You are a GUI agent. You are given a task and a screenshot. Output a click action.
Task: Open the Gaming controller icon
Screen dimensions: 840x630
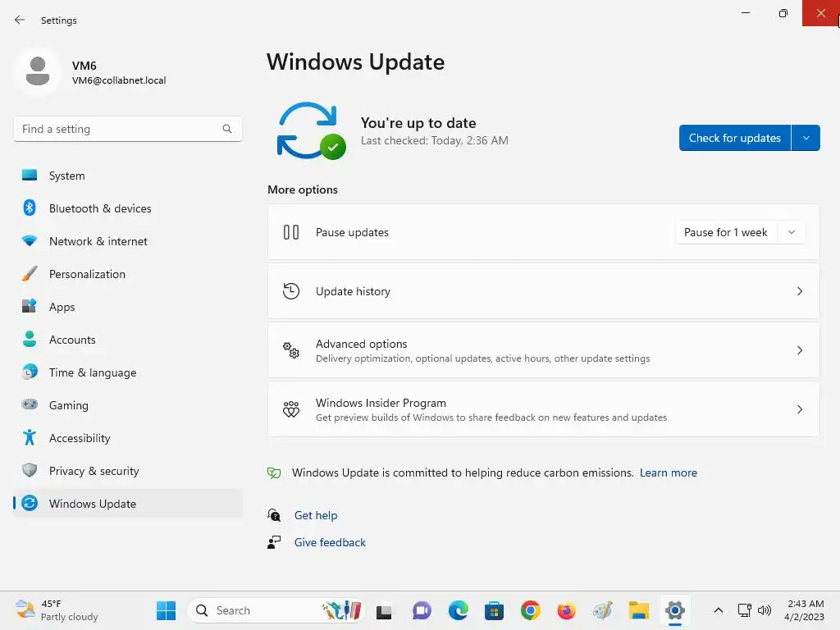coord(30,404)
